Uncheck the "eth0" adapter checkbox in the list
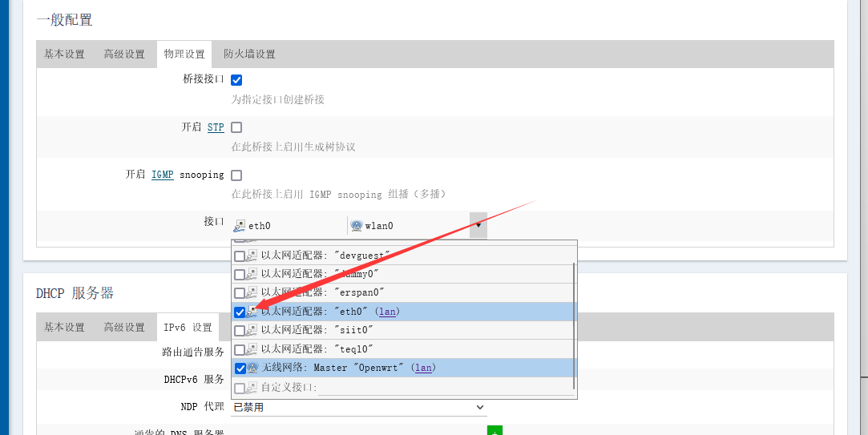Screen dimensions: 868x435 click(x=240, y=312)
